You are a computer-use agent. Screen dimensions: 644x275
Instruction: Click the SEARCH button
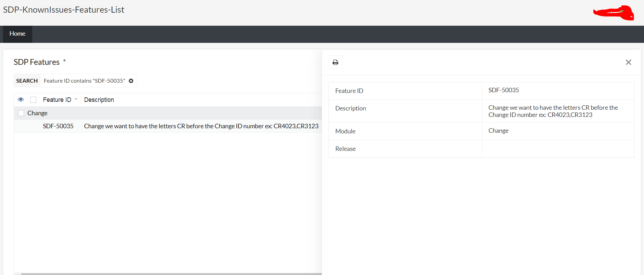pyautogui.click(x=27, y=81)
